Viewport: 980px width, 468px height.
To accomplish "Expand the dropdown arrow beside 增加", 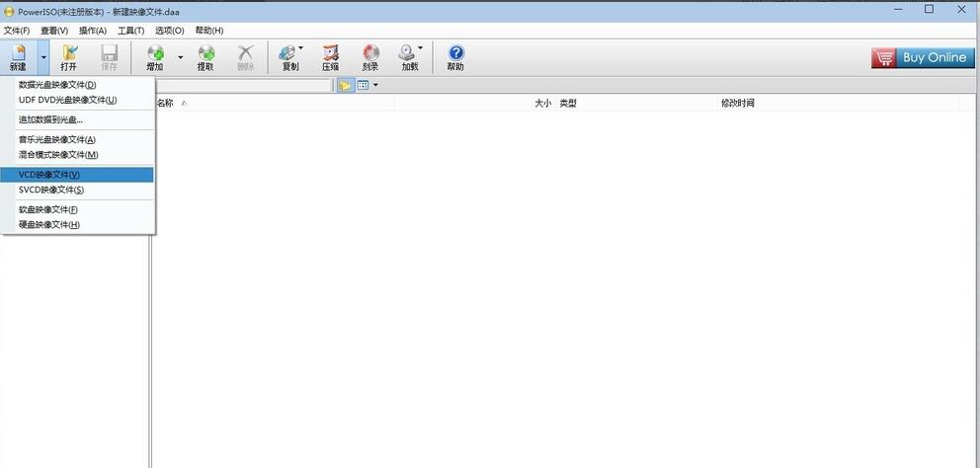I will coord(180,57).
